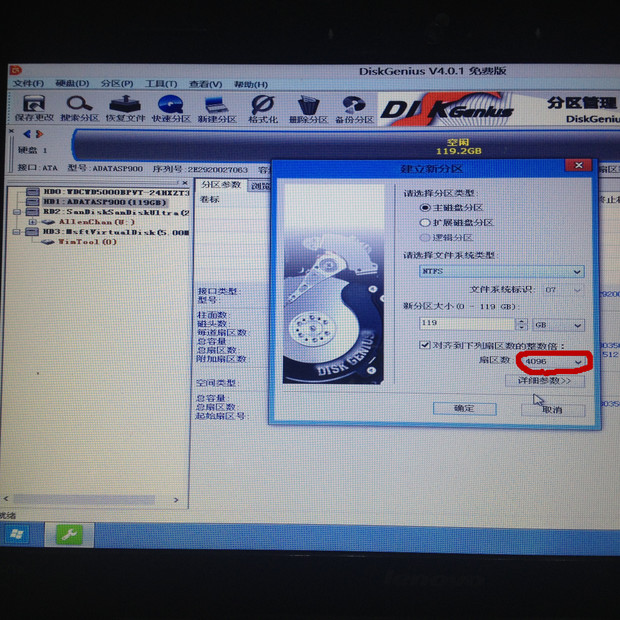Open the sector count 4096 dropdown
Screen dimensions: 620x620
tap(553, 361)
